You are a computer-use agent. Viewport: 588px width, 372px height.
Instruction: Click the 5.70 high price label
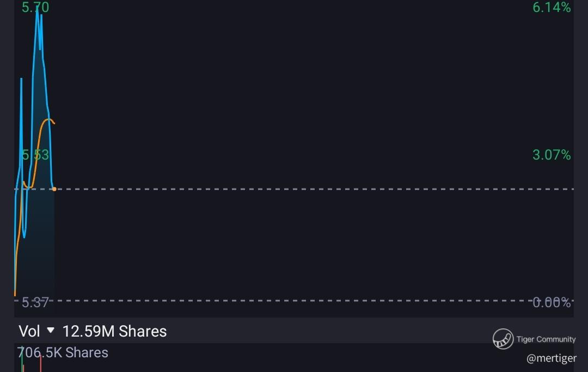pos(35,7)
